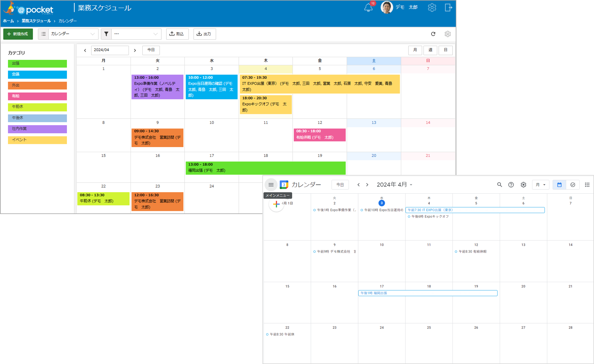Select the green 出張 category swatch
The height and width of the screenshot is (364, 594).
[x=37, y=63]
